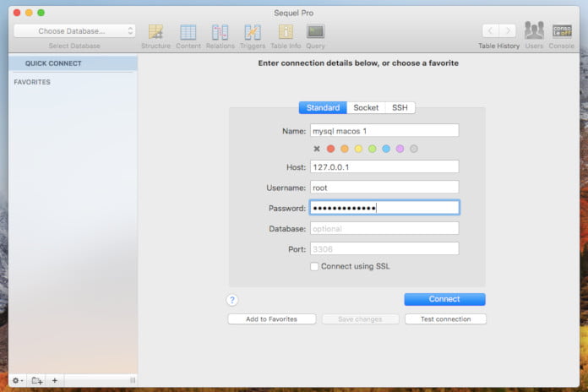This screenshot has height=392, width=588.
Task: Add a new favorites folder
Action: click(x=37, y=380)
